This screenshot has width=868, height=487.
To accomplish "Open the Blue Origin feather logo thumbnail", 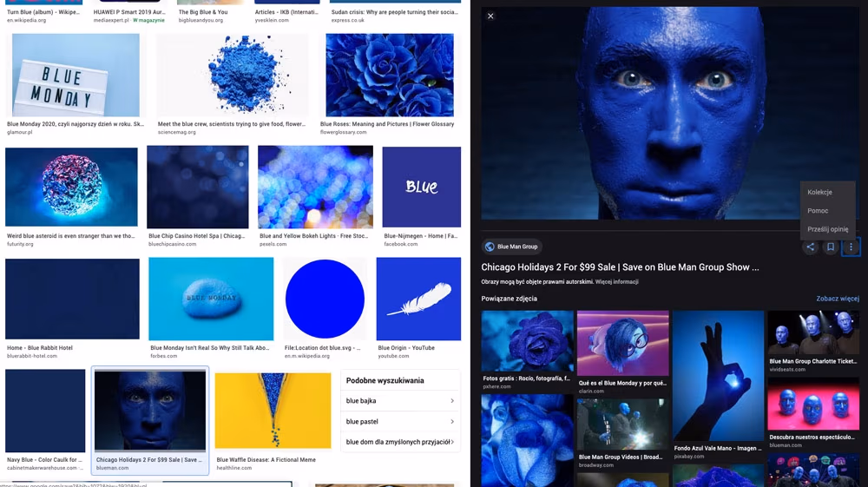I will [x=418, y=299].
